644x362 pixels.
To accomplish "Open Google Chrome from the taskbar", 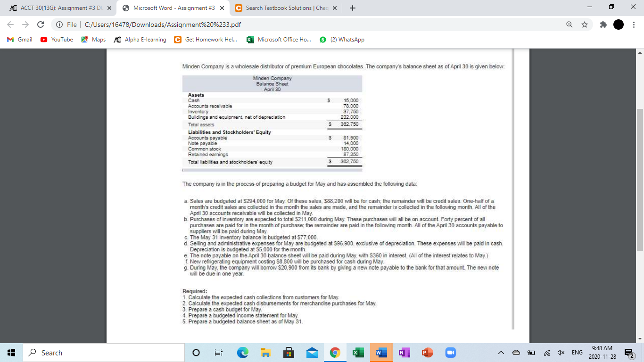I will click(x=335, y=352).
